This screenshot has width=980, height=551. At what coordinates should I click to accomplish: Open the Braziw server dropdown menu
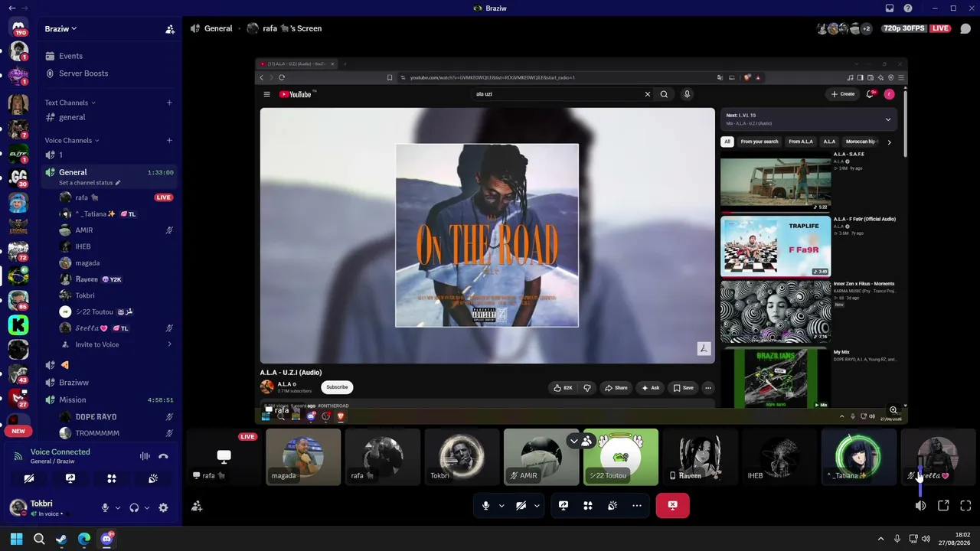tap(61, 29)
